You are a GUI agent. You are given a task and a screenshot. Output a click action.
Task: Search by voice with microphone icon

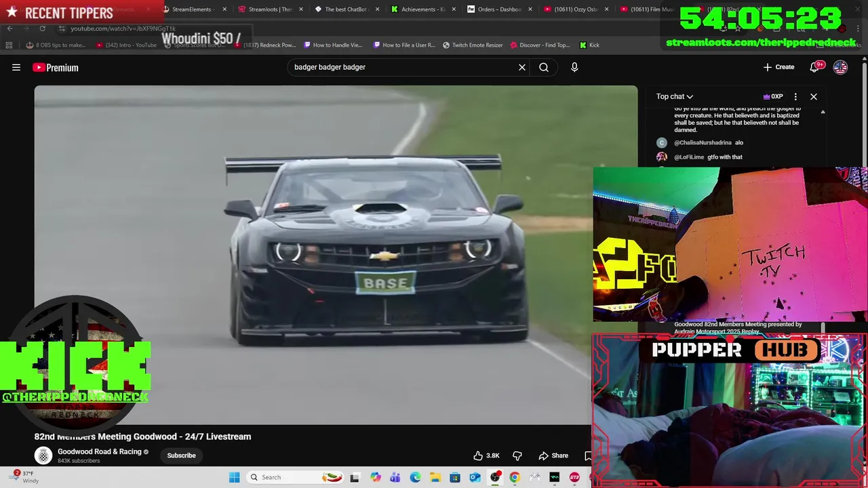pyautogui.click(x=574, y=67)
